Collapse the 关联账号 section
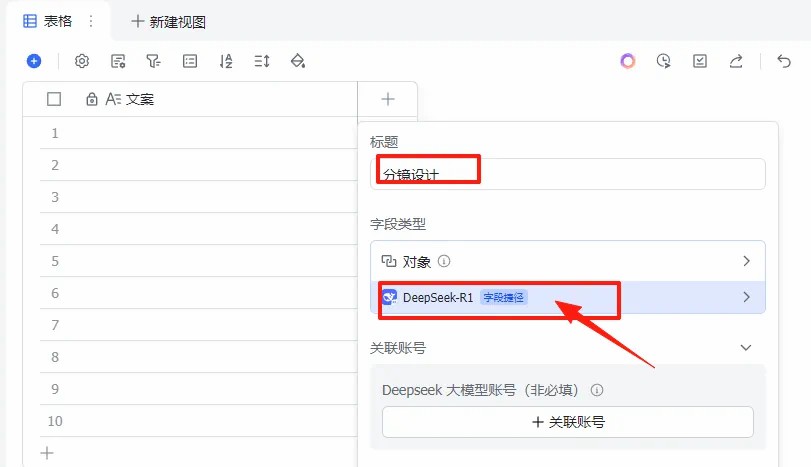 click(x=745, y=347)
